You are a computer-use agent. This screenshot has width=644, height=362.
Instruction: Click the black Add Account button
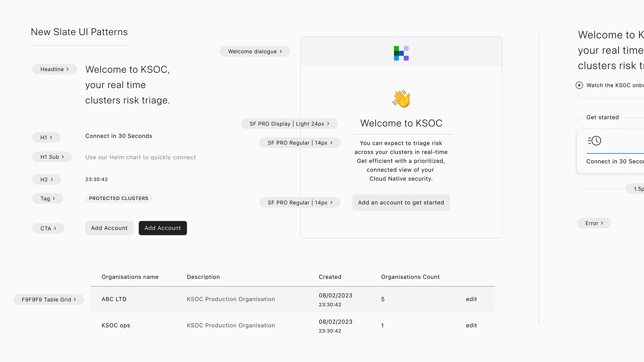tap(163, 228)
